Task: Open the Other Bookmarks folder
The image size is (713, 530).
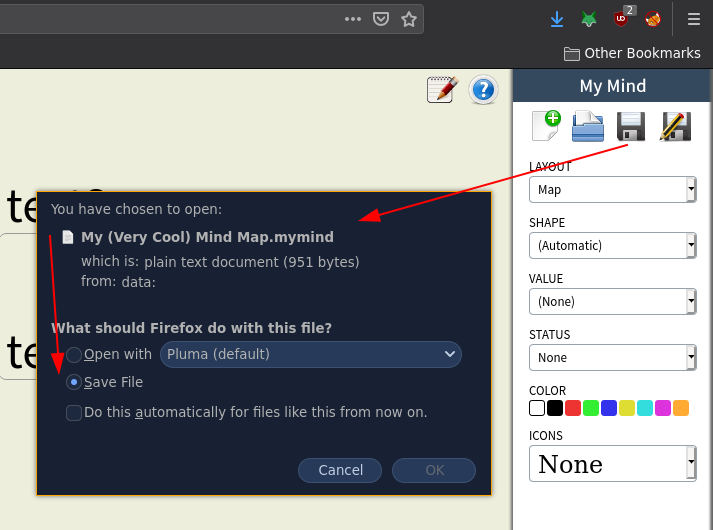Action: click(632, 53)
